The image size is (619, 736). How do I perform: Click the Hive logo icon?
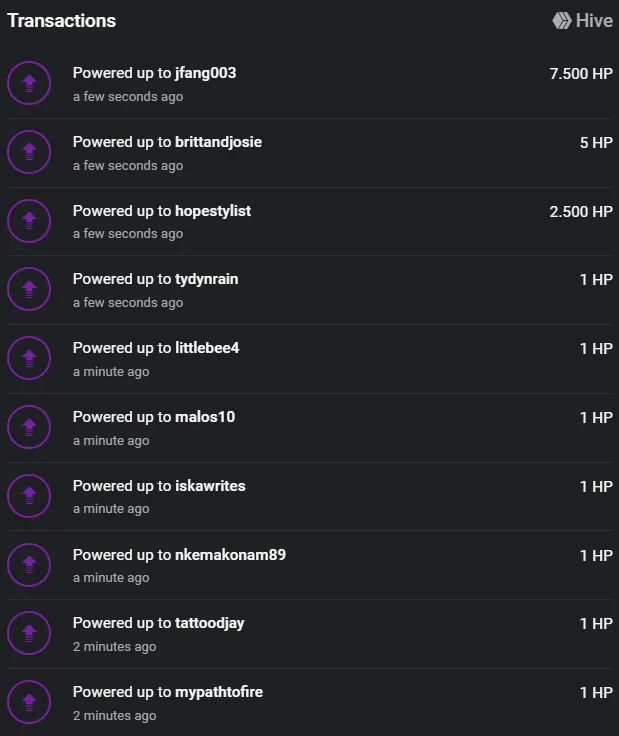(x=561, y=21)
